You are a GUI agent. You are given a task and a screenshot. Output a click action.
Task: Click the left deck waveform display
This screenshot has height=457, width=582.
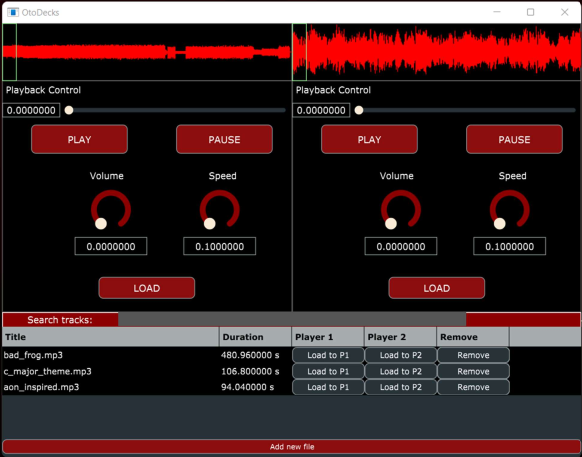pyautogui.click(x=147, y=52)
